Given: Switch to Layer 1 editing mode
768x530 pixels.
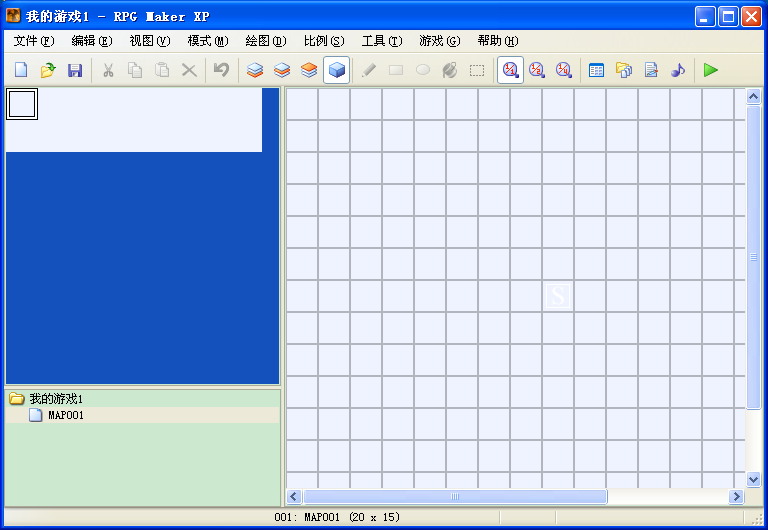Looking at the screenshot, I should 255,70.
